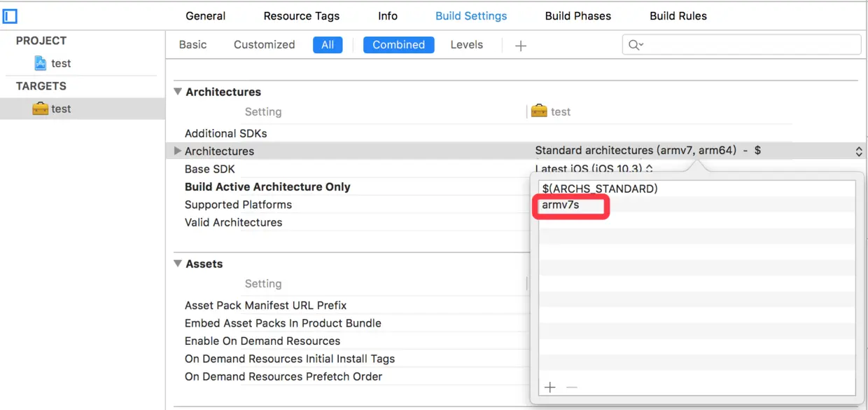Open the General tab
The width and height of the screenshot is (868, 410).
click(206, 16)
